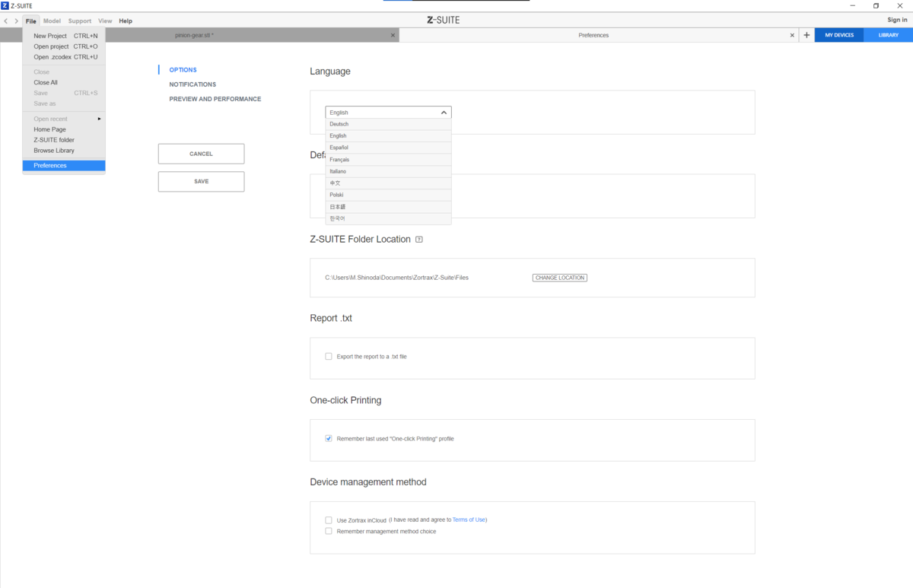913x588 pixels.
Task: Select Open project menu entry
Action: pos(64,46)
